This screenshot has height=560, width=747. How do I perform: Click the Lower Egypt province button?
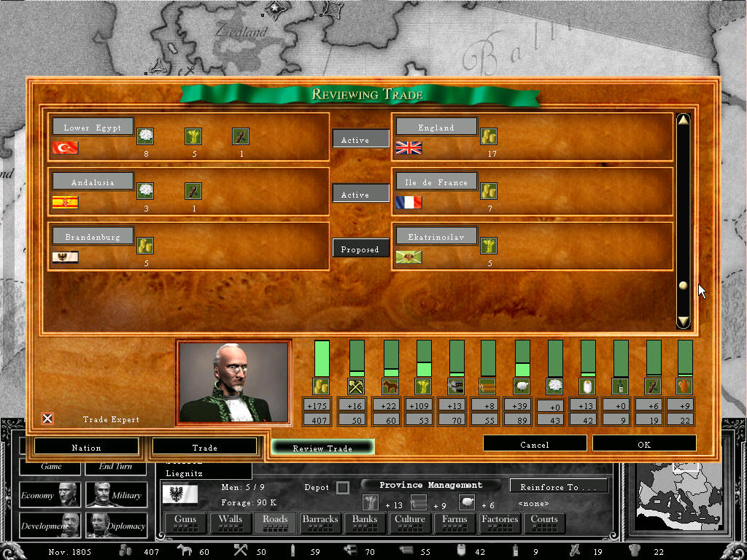[93, 127]
